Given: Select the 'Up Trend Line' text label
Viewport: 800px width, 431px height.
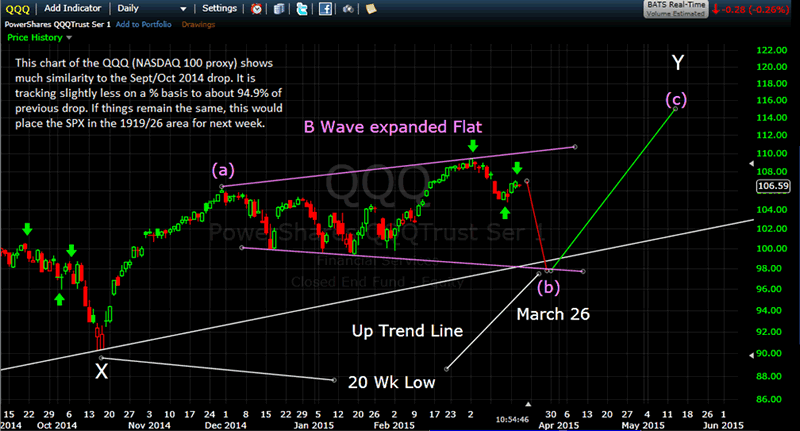Looking at the screenshot, I should click(x=407, y=331).
